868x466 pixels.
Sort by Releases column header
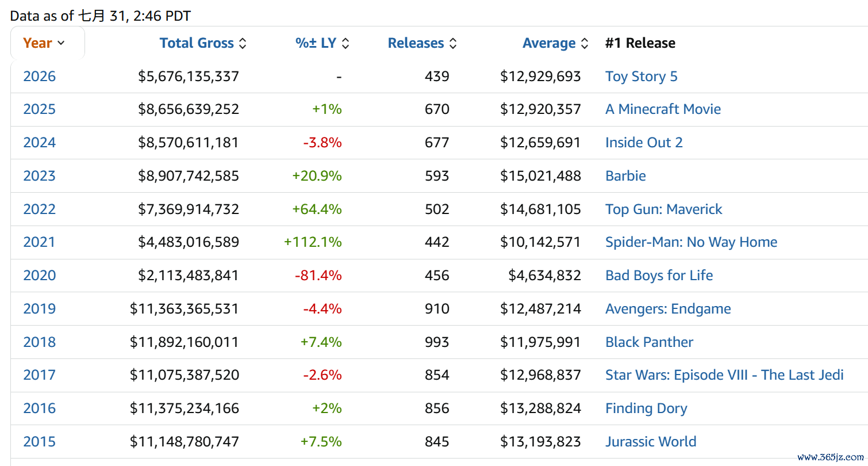(423, 43)
